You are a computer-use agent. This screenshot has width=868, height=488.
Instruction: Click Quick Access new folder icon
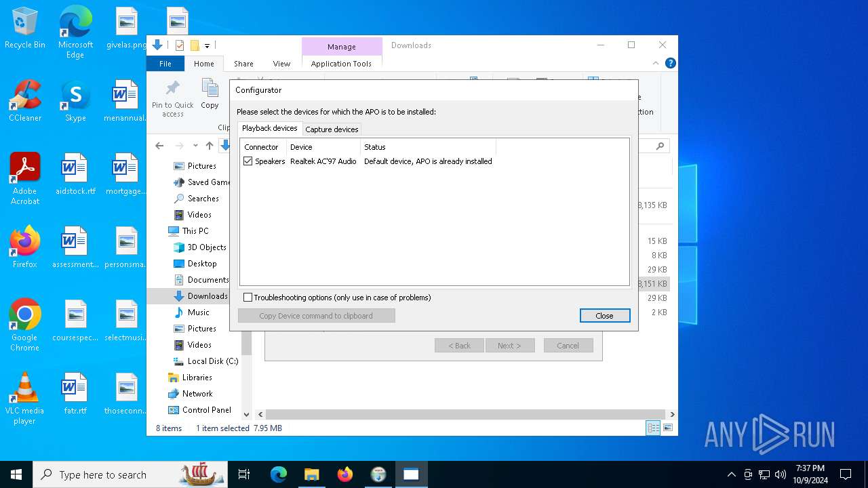pyautogui.click(x=195, y=45)
